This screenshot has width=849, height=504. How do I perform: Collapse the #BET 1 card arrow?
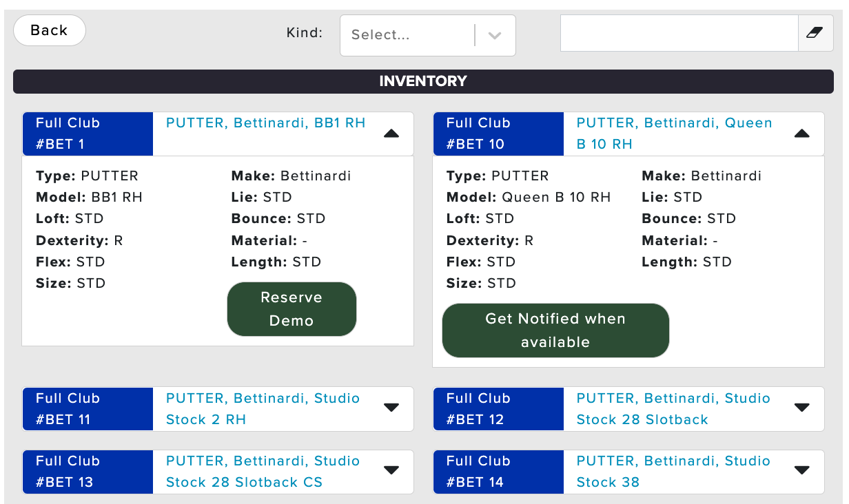391,134
